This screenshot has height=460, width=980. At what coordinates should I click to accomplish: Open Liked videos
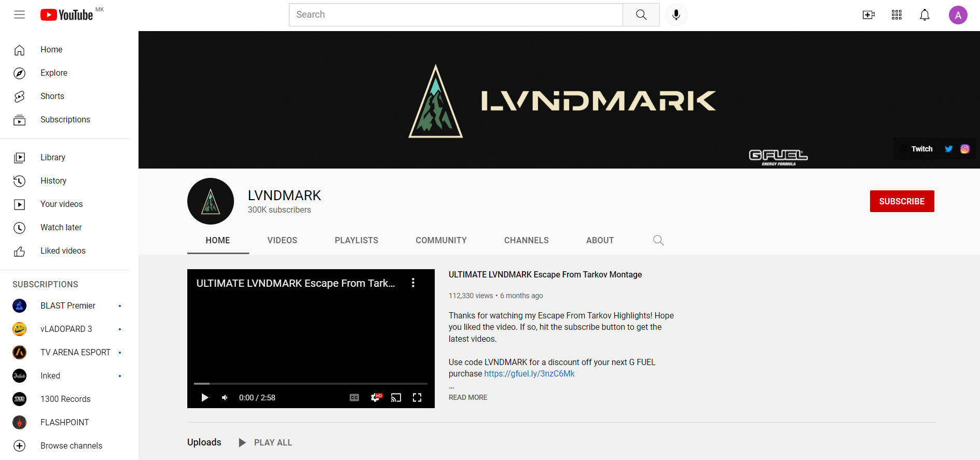coord(64,251)
